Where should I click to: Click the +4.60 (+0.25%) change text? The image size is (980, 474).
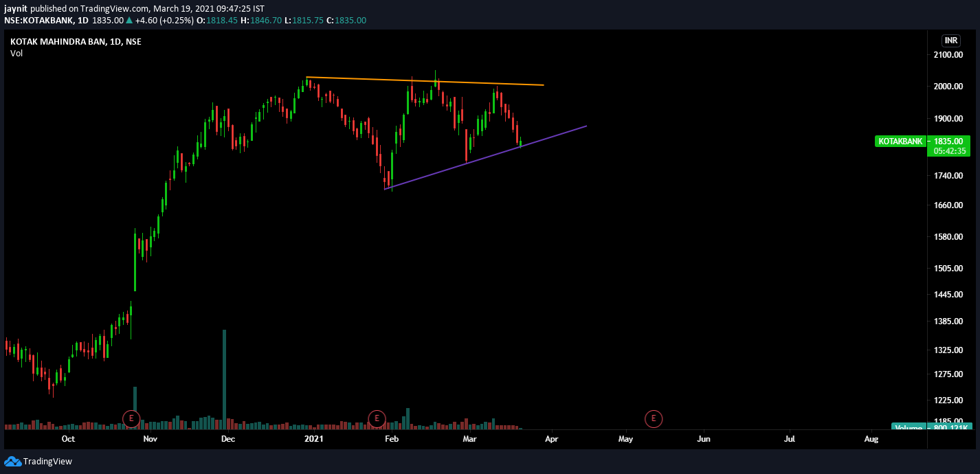[164, 20]
